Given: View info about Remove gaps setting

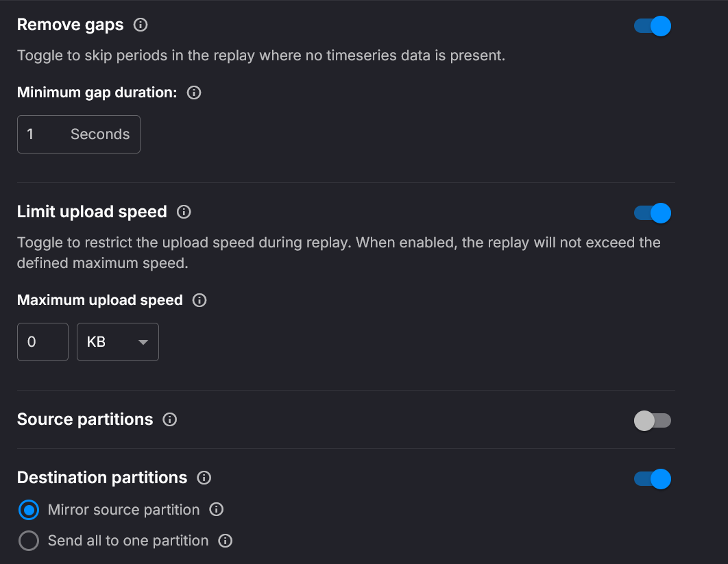Looking at the screenshot, I should [141, 25].
